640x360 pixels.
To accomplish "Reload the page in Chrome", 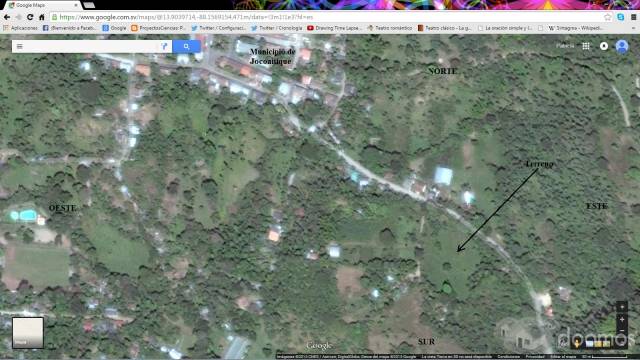I will click(30, 17).
